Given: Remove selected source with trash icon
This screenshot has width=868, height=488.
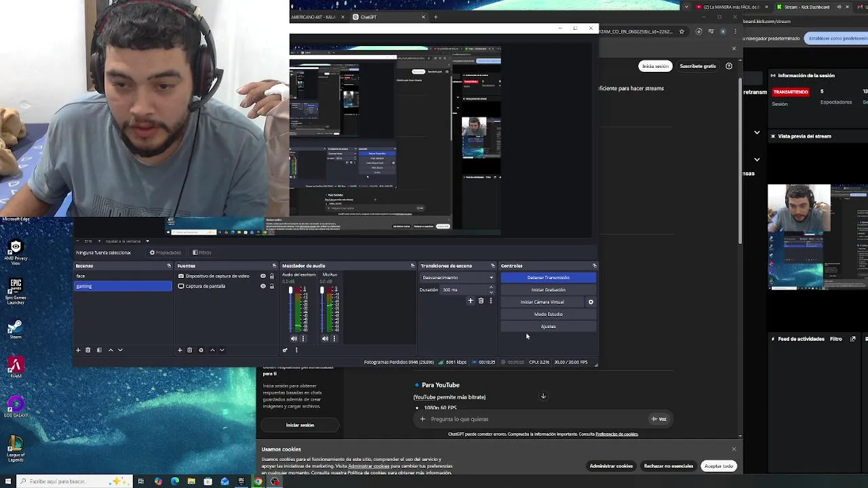Looking at the screenshot, I should (189, 350).
